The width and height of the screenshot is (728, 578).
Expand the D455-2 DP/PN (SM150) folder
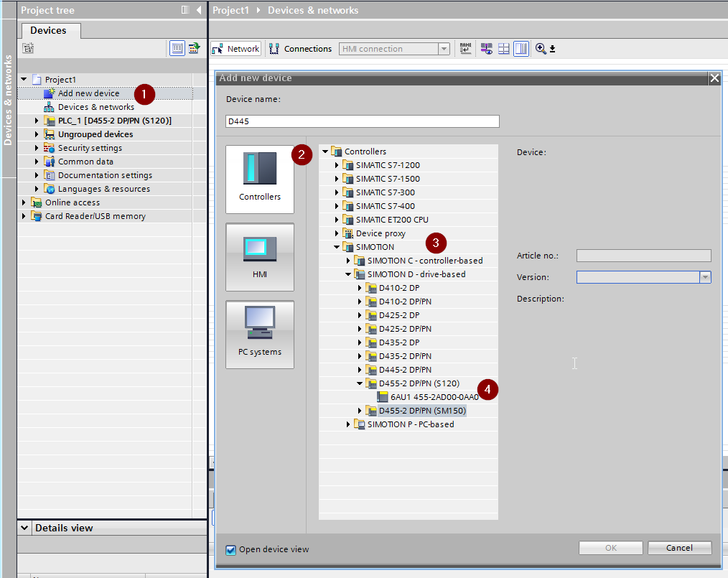coord(360,411)
